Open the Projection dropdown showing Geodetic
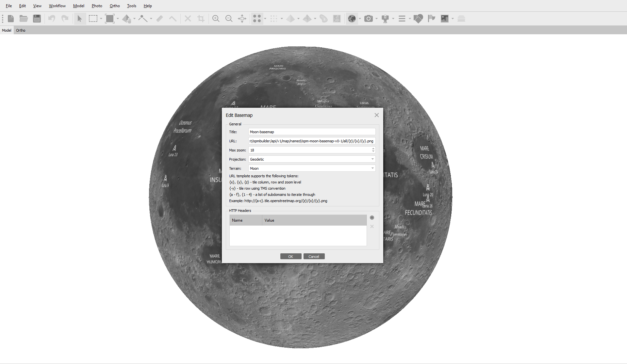 [x=312, y=159]
